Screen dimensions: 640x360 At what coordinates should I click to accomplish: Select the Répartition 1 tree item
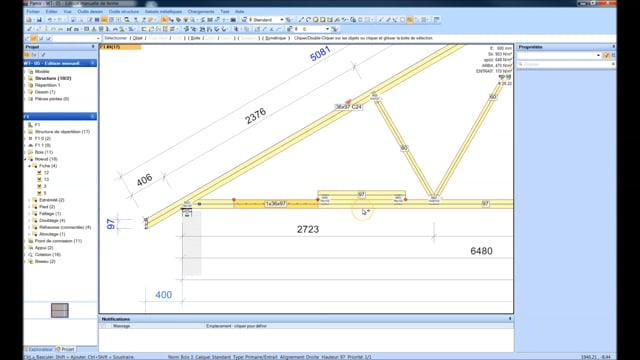[47, 85]
